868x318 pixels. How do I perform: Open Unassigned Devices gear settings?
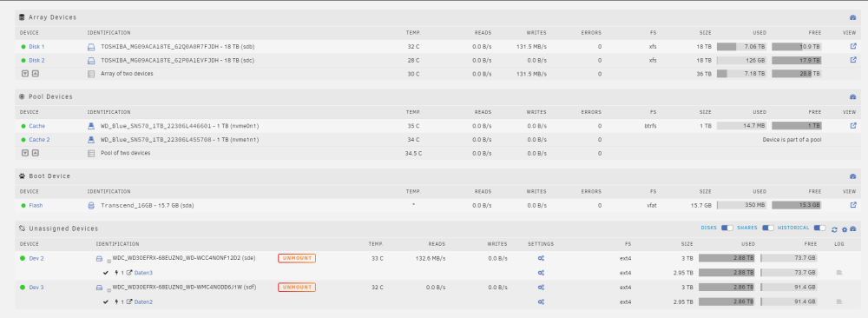click(845, 229)
